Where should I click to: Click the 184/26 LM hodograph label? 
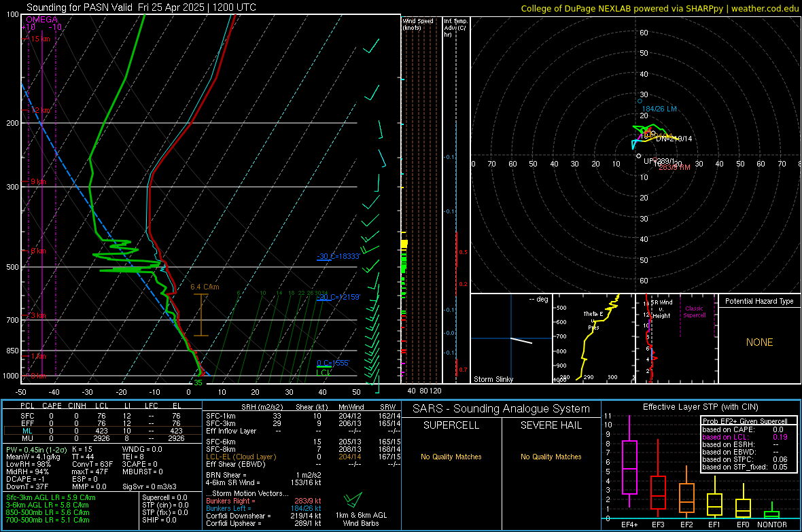coord(659,109)
